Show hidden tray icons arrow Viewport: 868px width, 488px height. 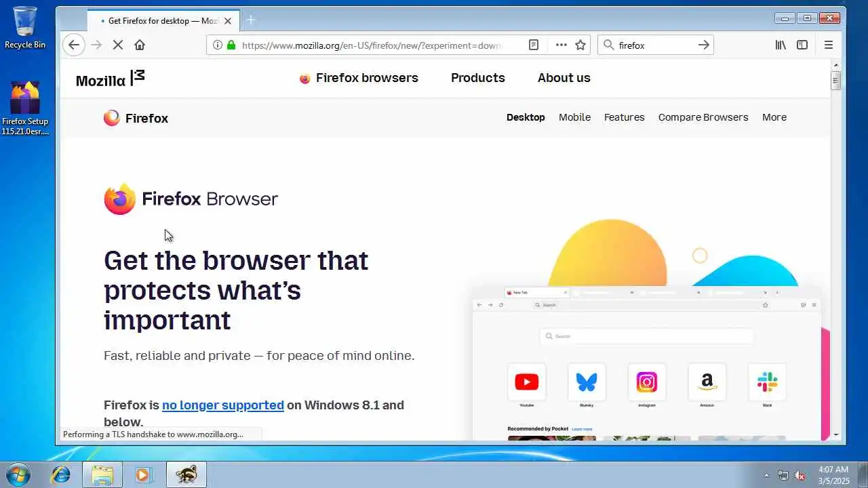tap(767, 475)
